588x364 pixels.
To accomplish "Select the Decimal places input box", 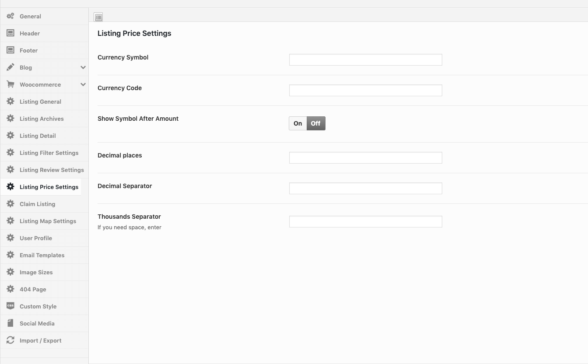I will point(365,158).
